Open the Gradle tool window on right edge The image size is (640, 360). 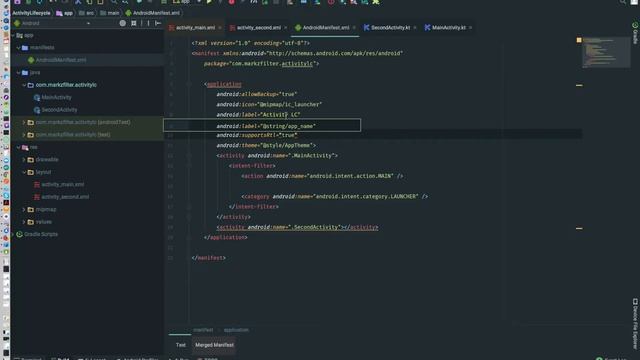635,33
